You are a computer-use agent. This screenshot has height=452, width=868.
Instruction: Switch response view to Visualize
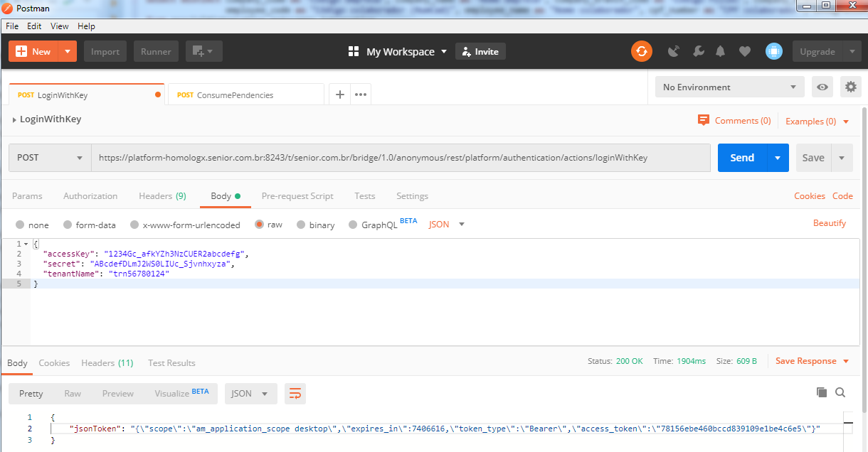coord(181,393)
